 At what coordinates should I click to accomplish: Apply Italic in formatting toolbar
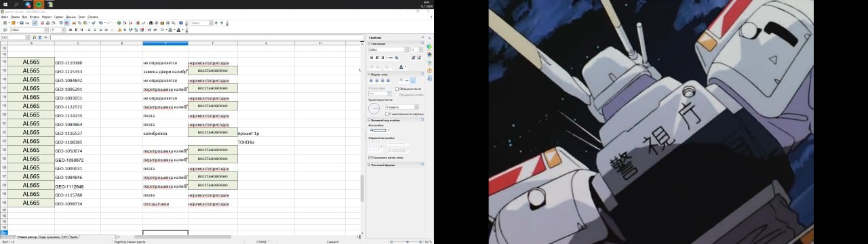[x=76, y=30]
